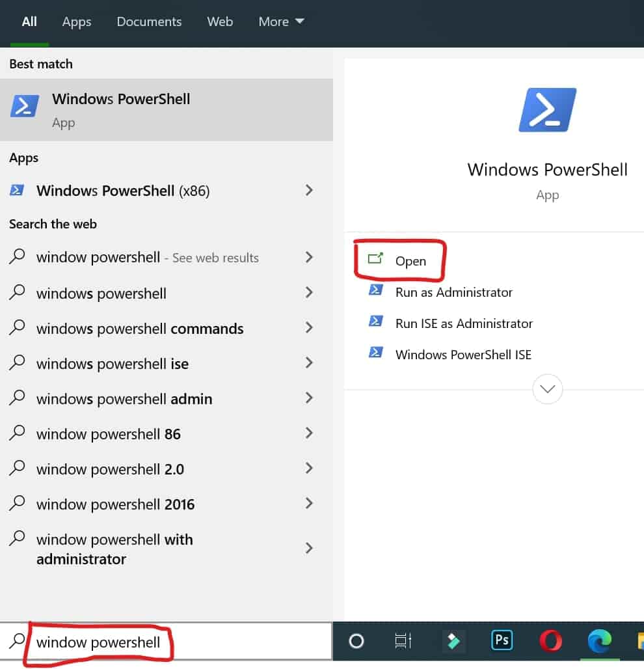The height and width of the screenshot is (669, 644).
Task: Expand more actions with the down chevron
Action: pos(548,389)
